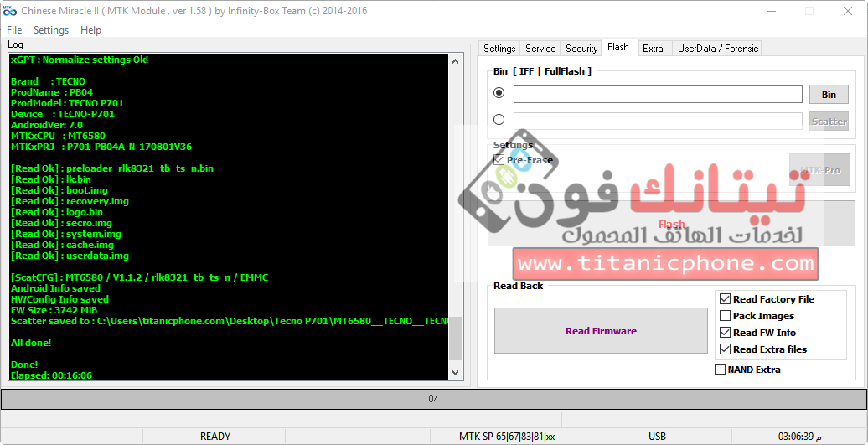Open the UserData / Forensic tab
Viewport: 868px width, 445px height.
718,48
